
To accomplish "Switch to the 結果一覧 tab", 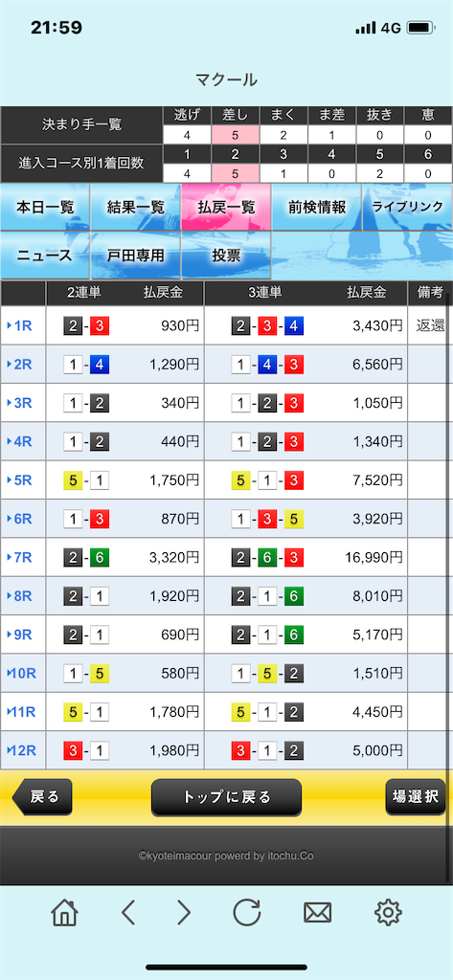I will pyautogui.click(x=136, y=208).
